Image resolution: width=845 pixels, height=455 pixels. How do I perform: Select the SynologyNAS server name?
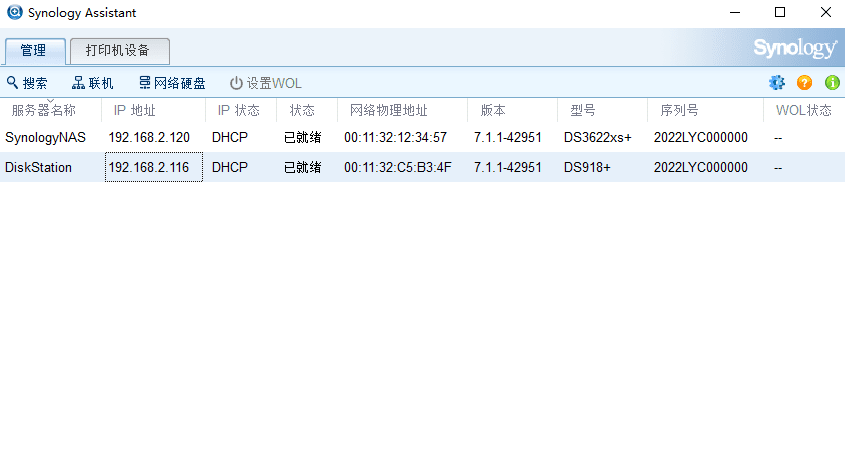(45, 137)
